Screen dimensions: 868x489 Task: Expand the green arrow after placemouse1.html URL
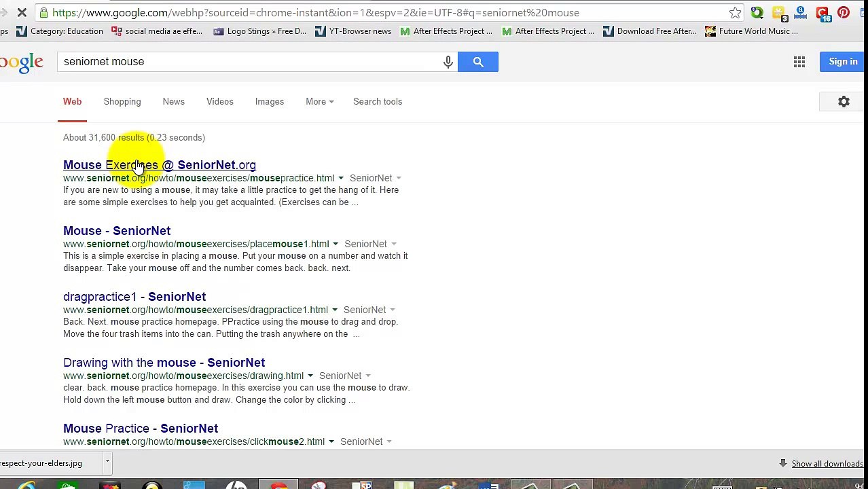336,244
